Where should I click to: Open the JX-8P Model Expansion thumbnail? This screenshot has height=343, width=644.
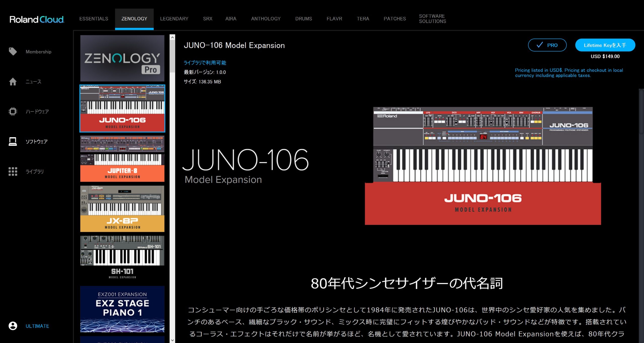pyautogui.click(x=122, y=209)
